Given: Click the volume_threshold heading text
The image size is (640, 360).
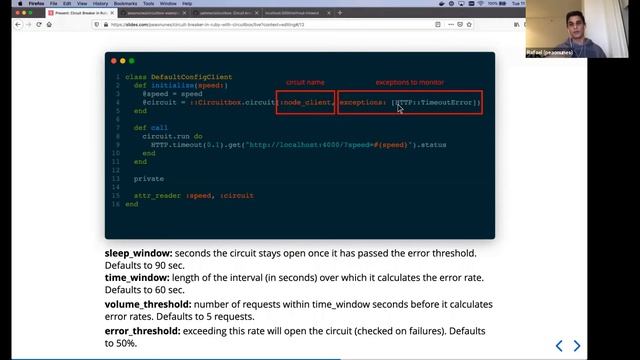Looking at the screenshot, I should [148, 304].
